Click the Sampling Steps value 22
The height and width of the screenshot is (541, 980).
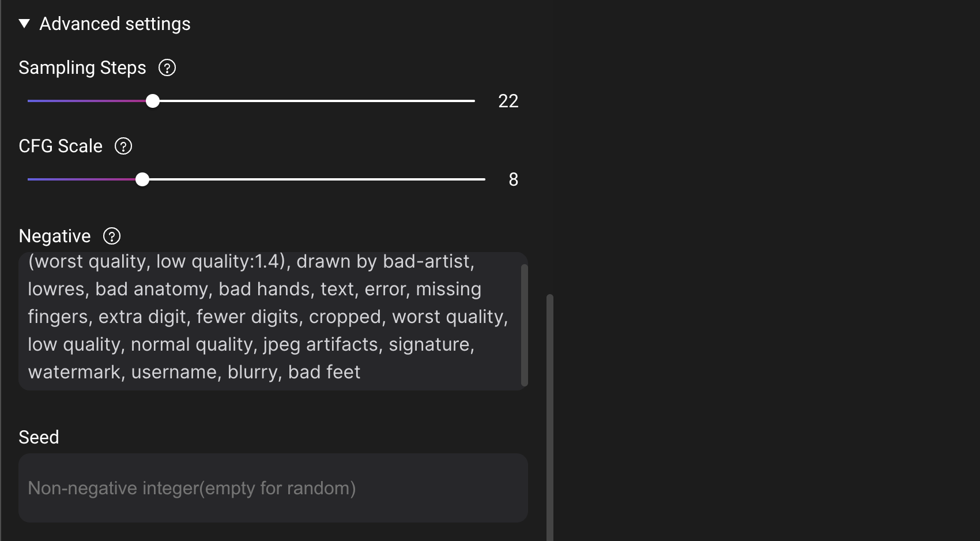tap(508, 102)
